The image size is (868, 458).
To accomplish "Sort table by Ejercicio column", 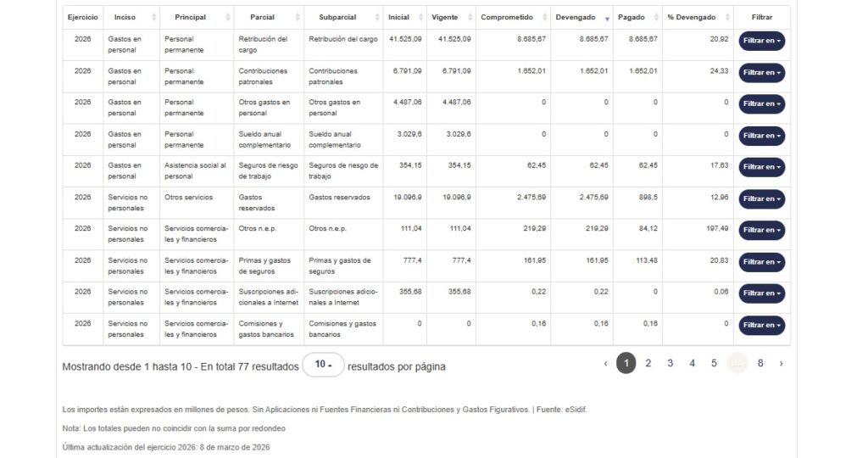I will point(83,17).
